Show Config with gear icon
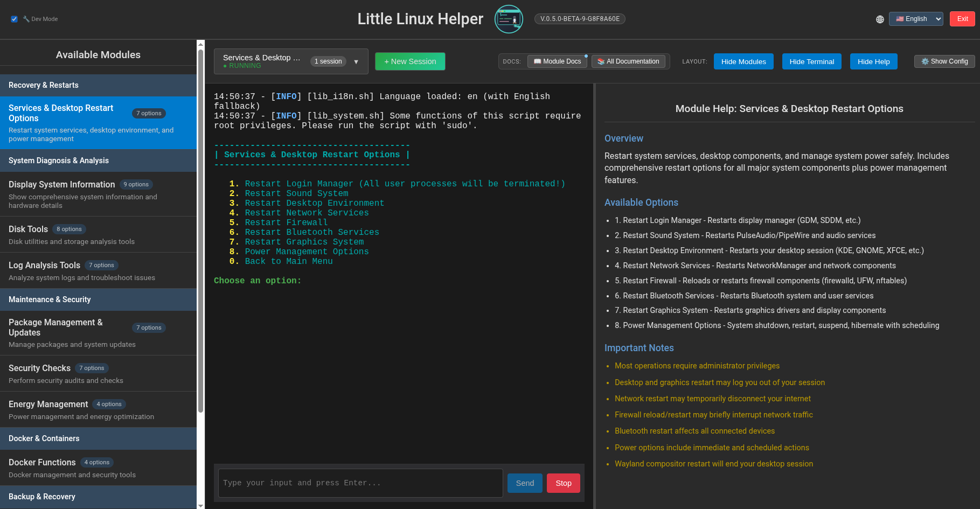 click(x=944, y=61)
